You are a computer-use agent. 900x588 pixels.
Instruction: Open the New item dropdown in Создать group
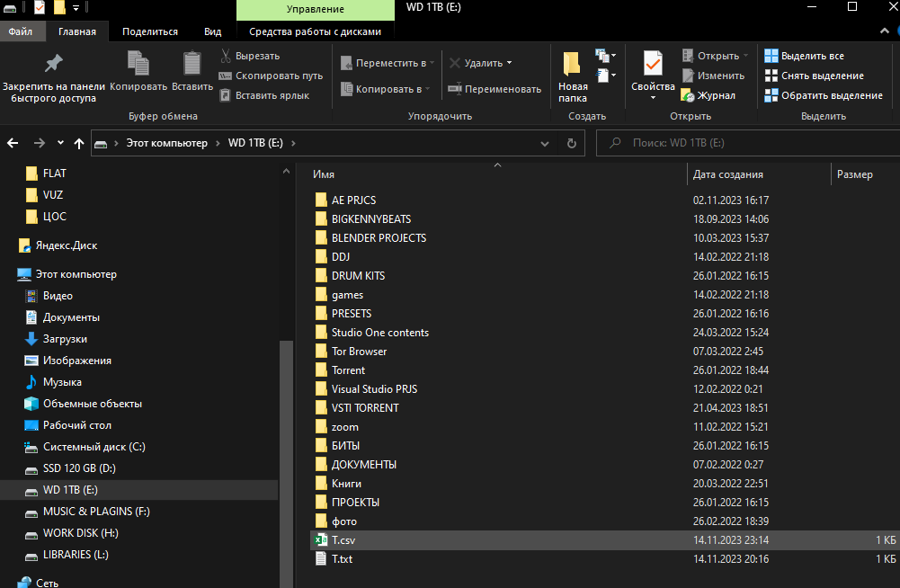coord(606,56)
